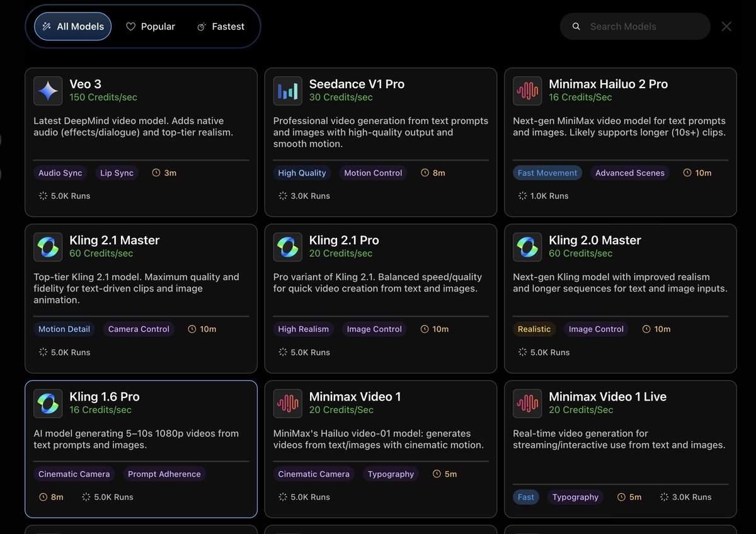The height and width of the screenshot is (534, 756).
Task: Click the High Quality tag on Seedance
Action: click(302, 173)
